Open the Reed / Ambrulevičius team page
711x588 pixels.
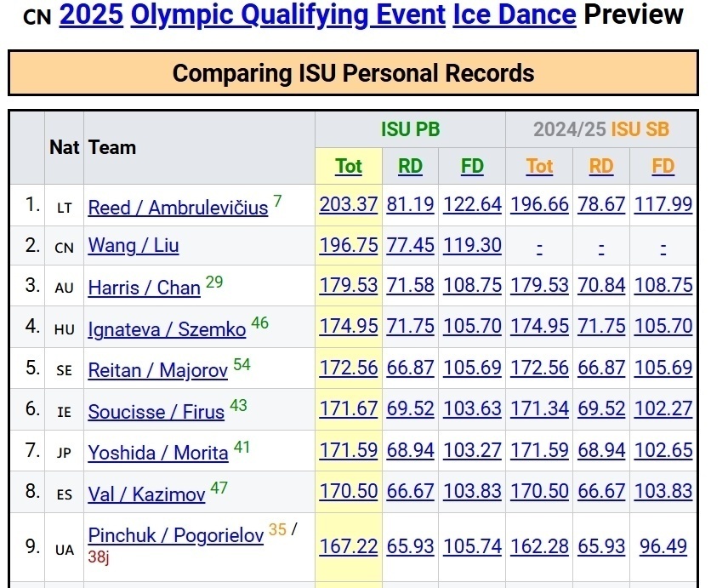178,208
